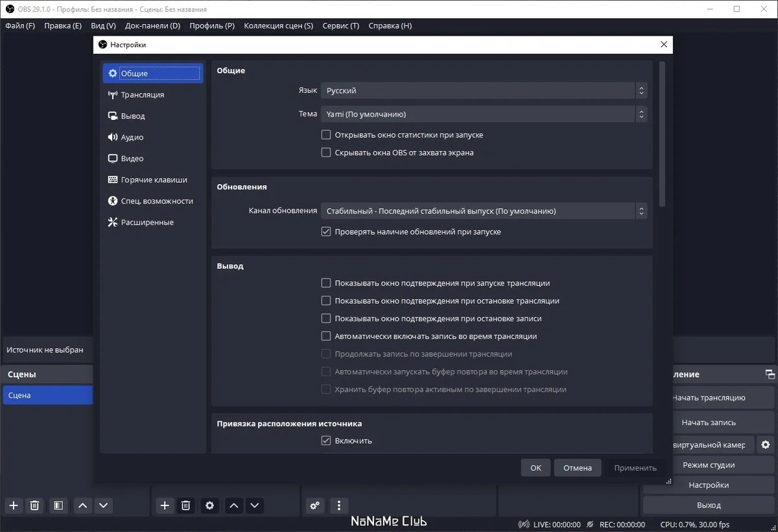Open advanced audio properties gears icon
Image resolution: width=778 pixels, height=532 pixels.
315,505
